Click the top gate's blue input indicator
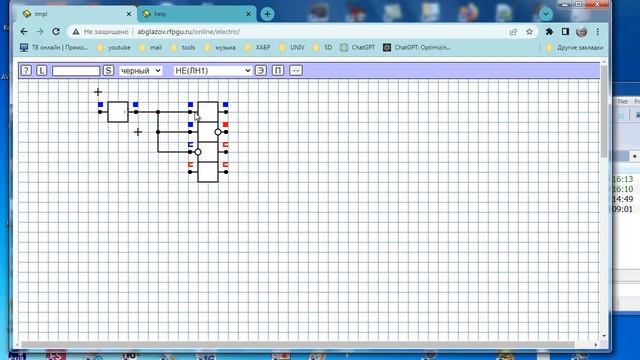 pos(190,105)
